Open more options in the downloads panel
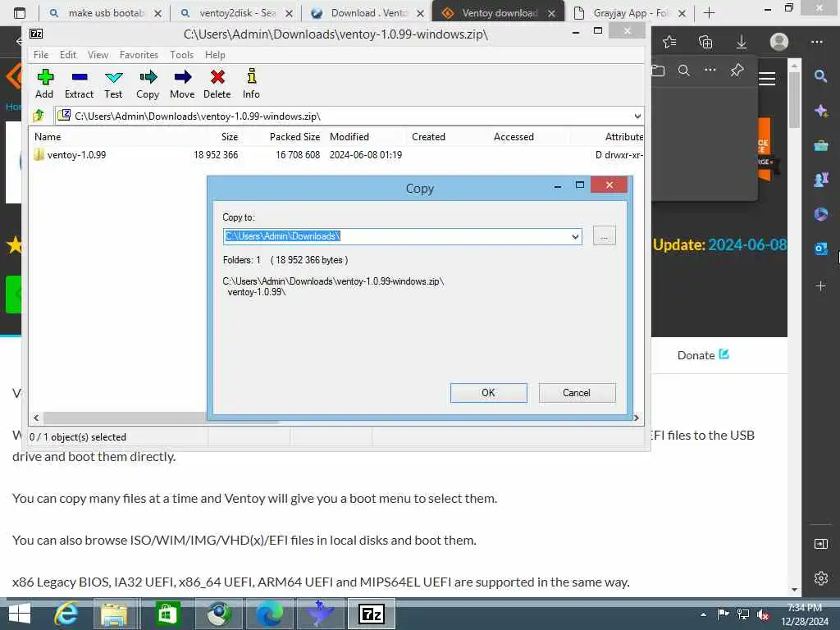Viewport: 840px width, 630px height. tap(710, 70)
